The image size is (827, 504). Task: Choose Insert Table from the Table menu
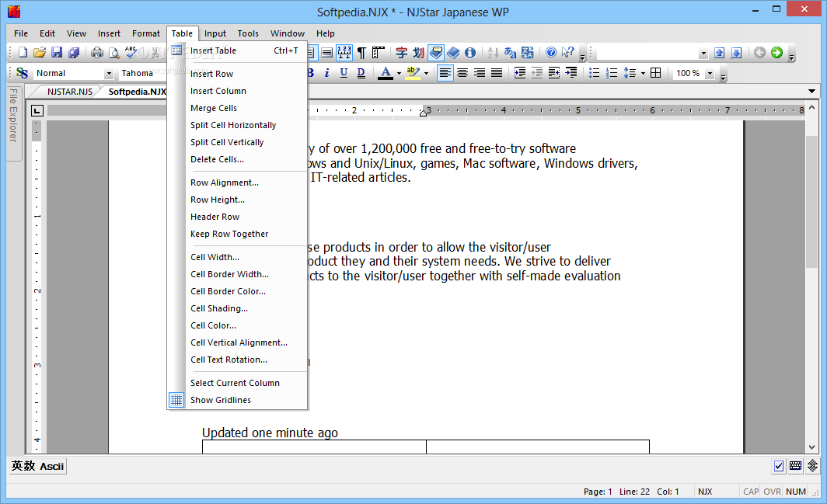237,50
